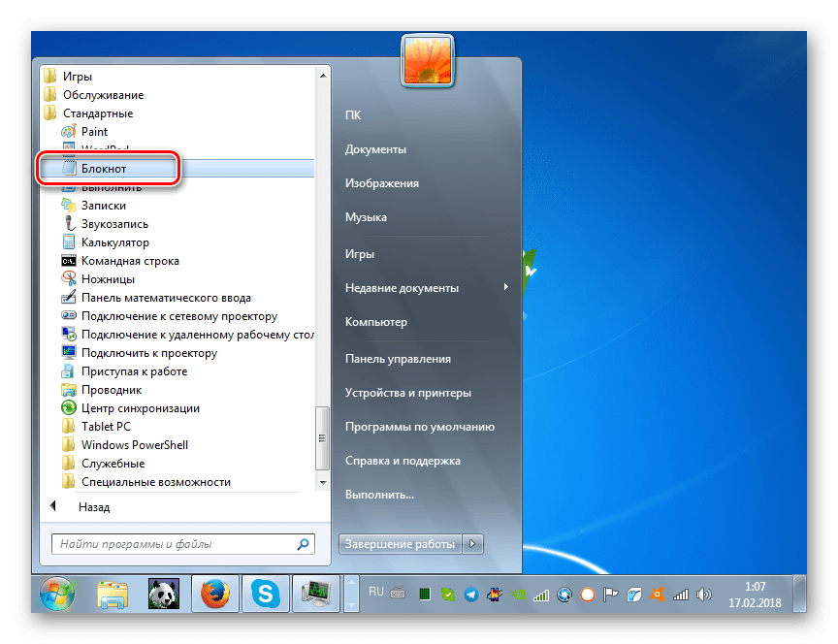
Task: Click the search magnifier icon
Action: [303, 544]
